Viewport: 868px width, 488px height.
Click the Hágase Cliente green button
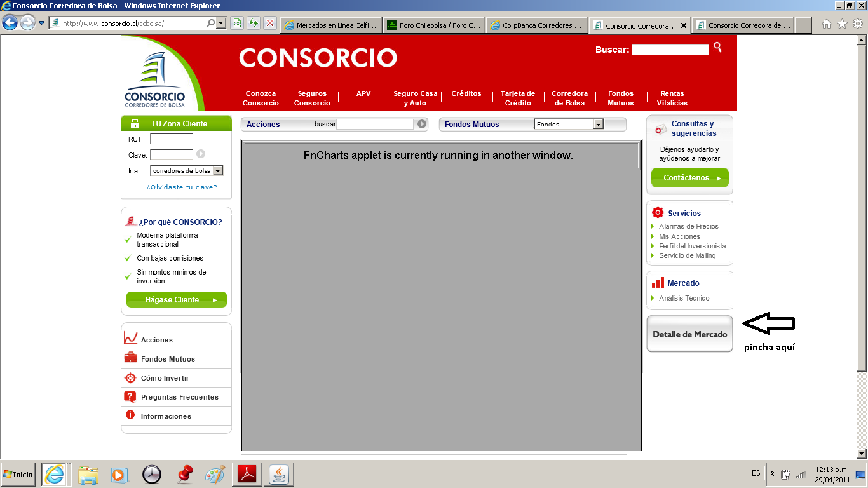click(x=177, y=300)
